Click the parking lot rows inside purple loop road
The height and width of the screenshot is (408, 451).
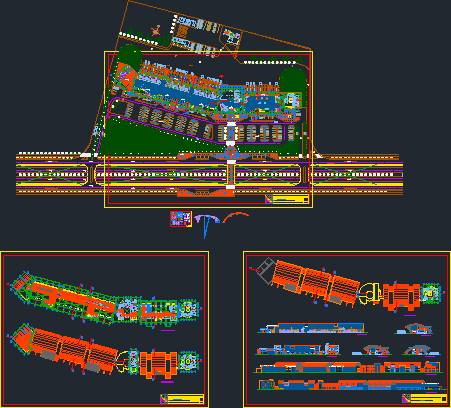(x=208, y=125)
